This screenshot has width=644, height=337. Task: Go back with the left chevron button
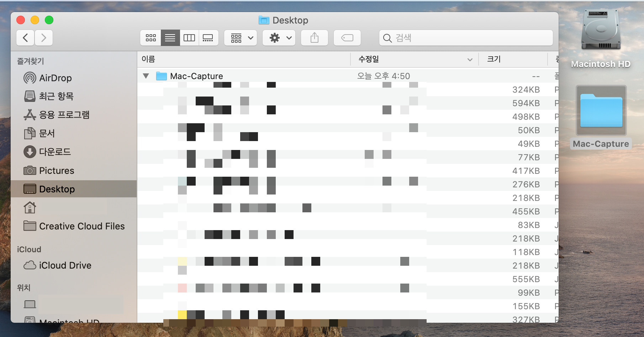(25, 38)
